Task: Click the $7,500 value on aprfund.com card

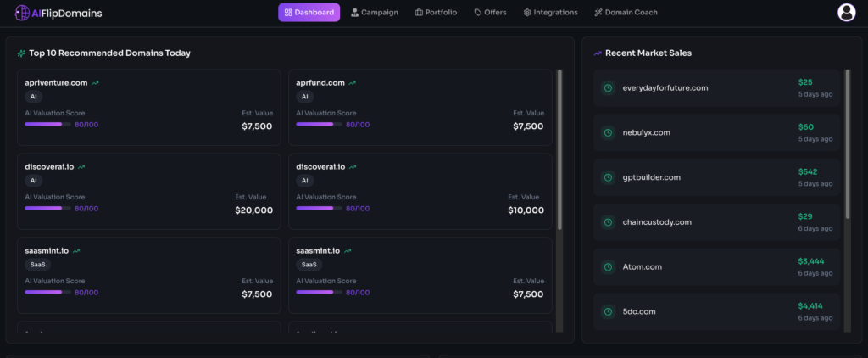Action: pos(528,126)
